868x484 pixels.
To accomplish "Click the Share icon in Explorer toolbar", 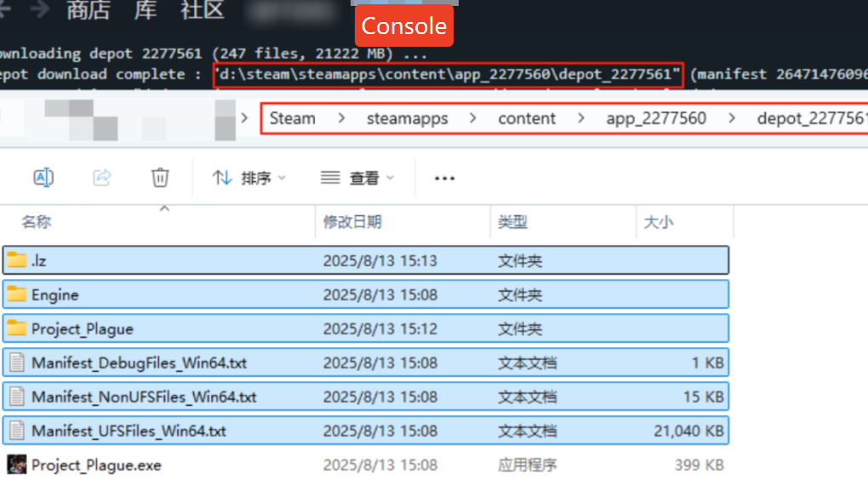I will pos(102,178).
